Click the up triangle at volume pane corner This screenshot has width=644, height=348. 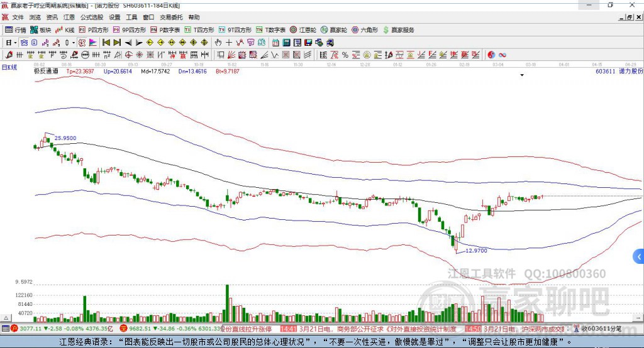pyautogui.click(x=6, y=318)
